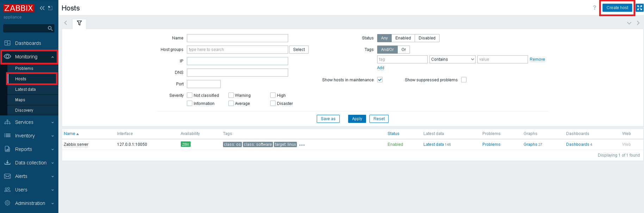The height and width of the screenshot is (213, 644).
Task: Check the Disaster severity box
Action: point(273,103)
